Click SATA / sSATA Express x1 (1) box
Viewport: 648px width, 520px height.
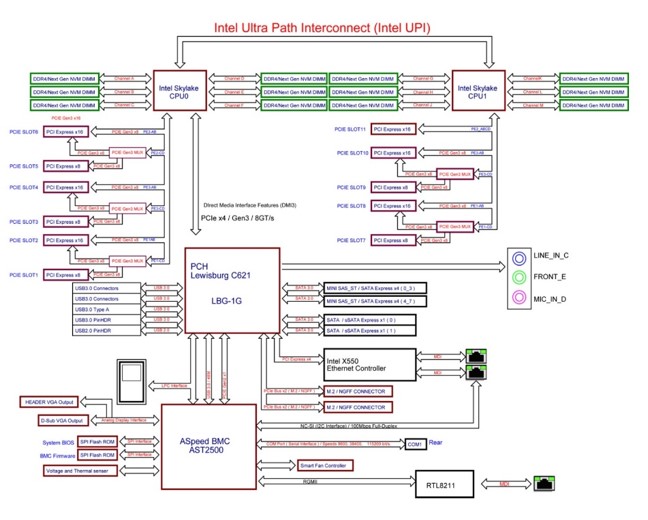[369, 330]
